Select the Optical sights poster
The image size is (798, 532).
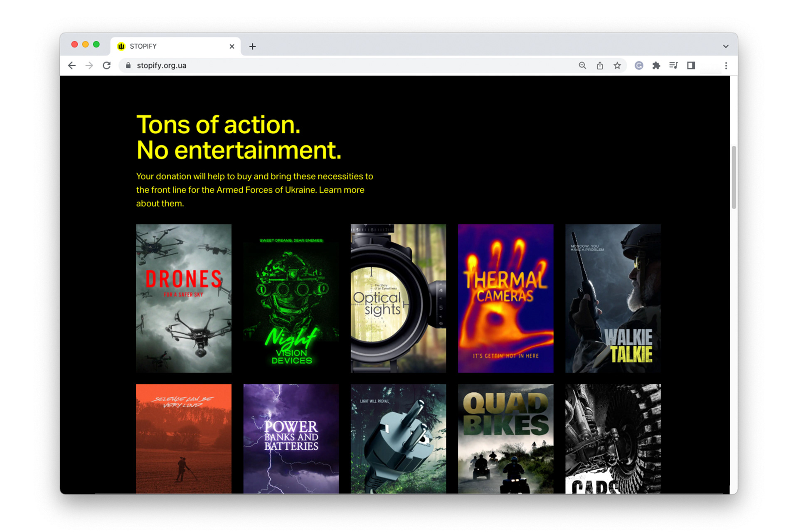click(x=398, y=298)
